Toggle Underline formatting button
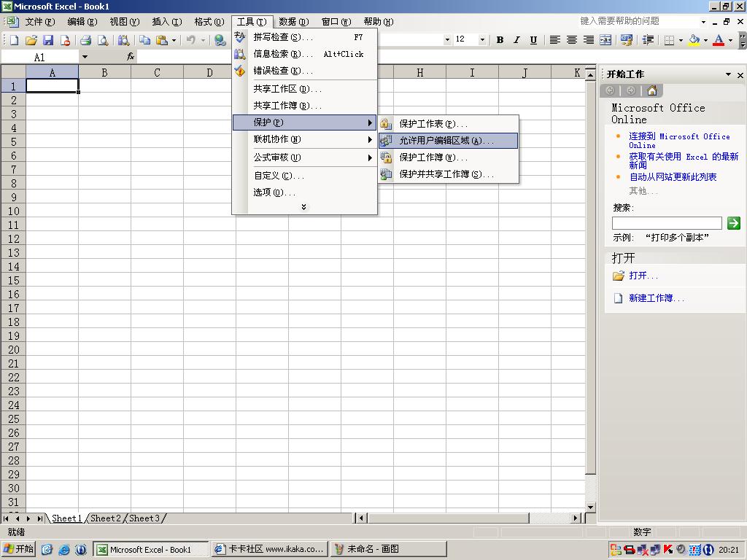 (533, 40)
